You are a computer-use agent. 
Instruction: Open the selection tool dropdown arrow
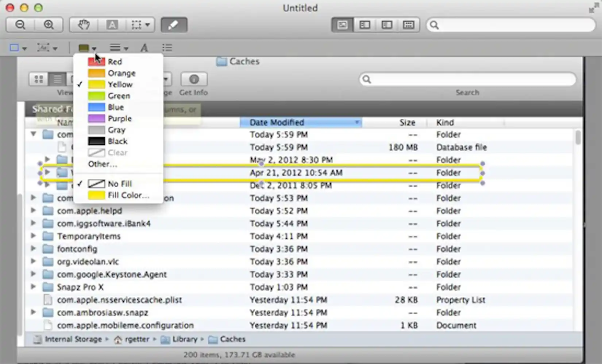[x=147, y=25]
